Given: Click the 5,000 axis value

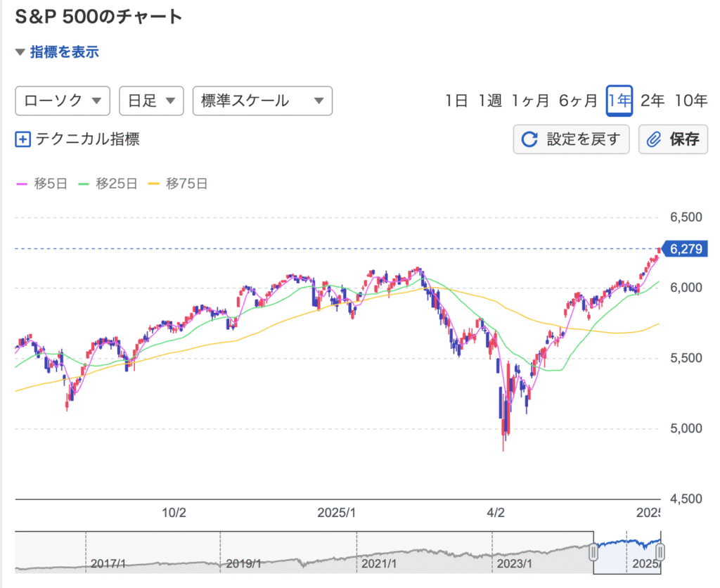Looking at the screenshot, I should click(x=686, y=428).
